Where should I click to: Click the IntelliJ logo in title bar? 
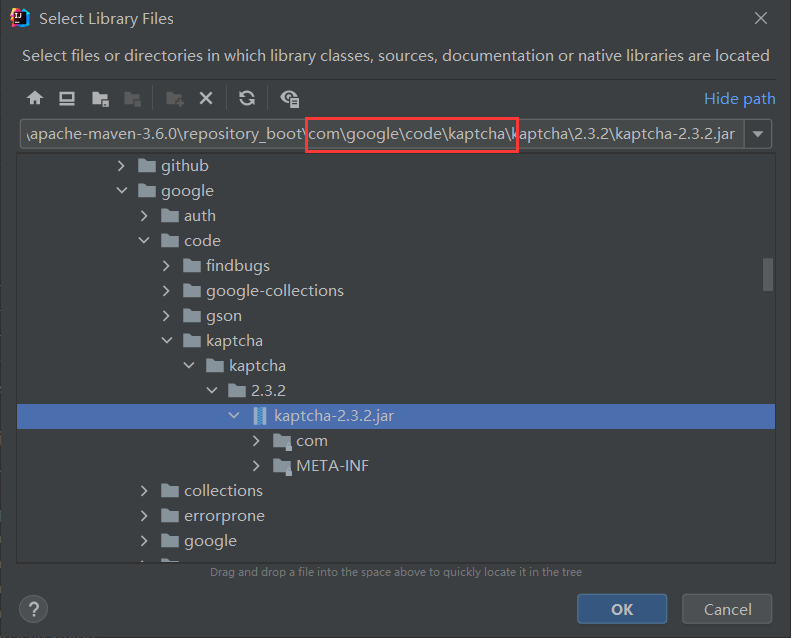(x=19, y=18)
